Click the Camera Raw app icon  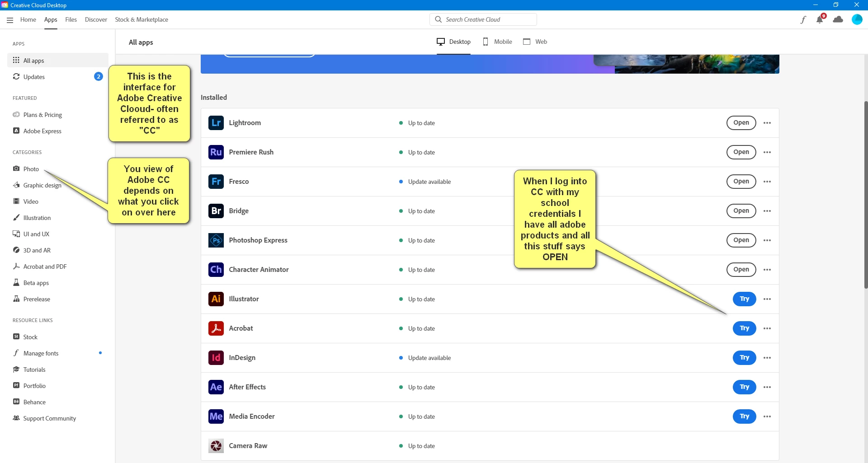click(216, 446)
